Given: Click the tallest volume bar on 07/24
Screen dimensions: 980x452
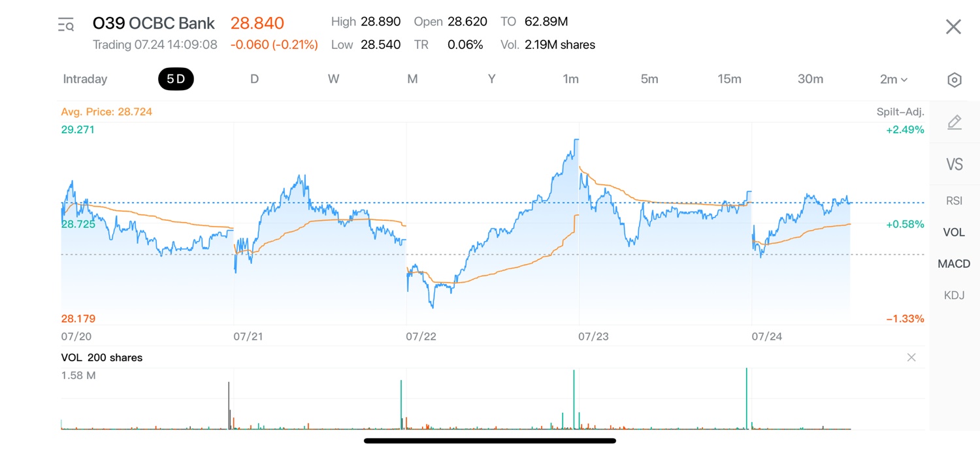Looking at the screenshot, I should [x=746, y=398].
